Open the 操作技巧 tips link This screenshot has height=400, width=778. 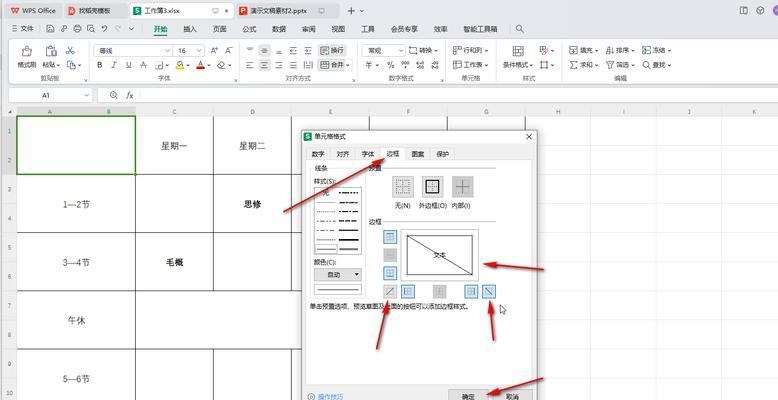pos(329,396)
